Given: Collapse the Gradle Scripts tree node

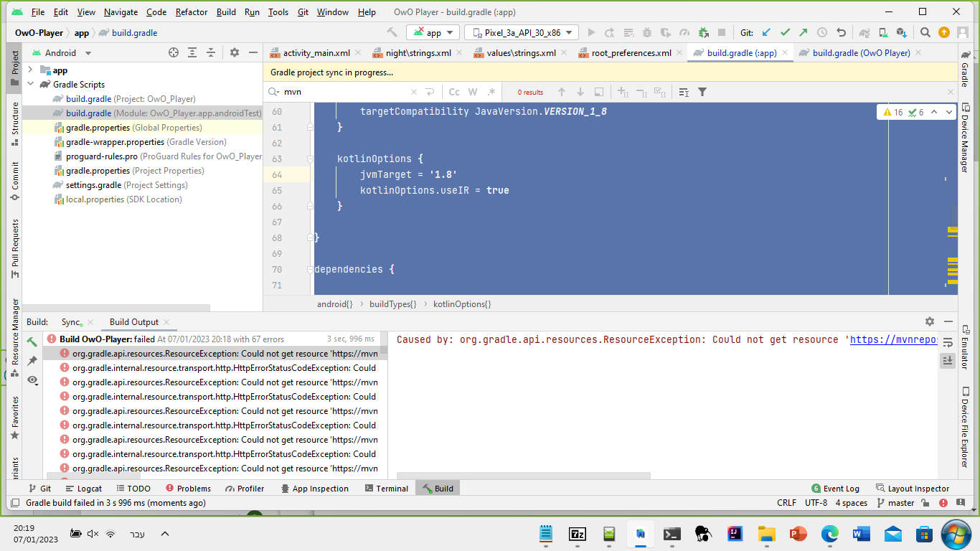Looking at the screenshot, I should coord(31,84).
